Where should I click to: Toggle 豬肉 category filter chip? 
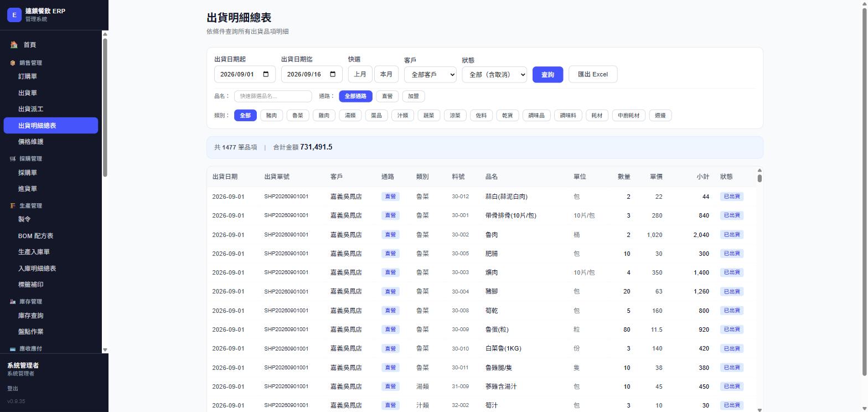[271, 115]
